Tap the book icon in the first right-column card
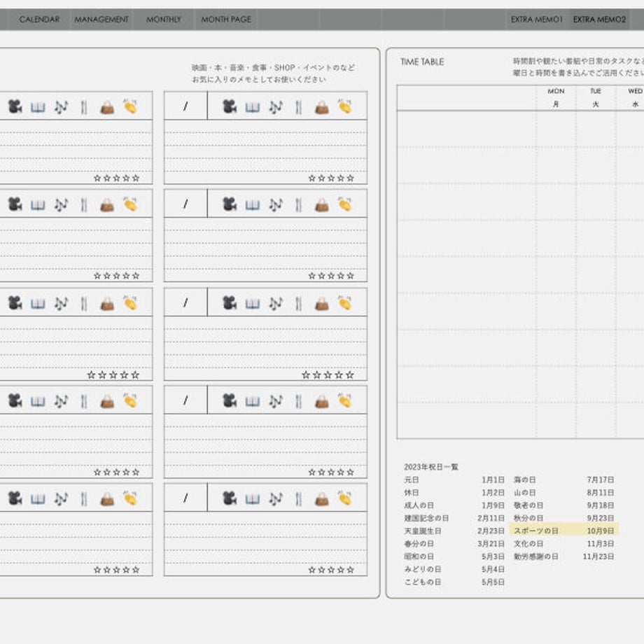The height and width of the screenshot is (644, 644). coord(252,108)
